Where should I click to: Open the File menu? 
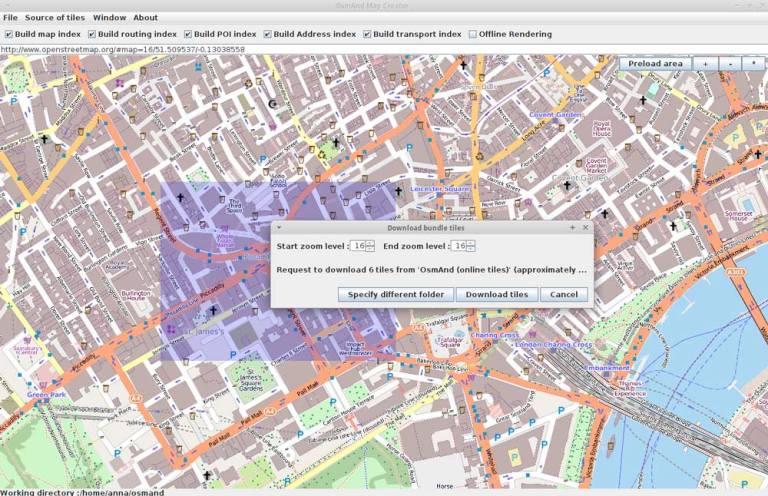click(10, 17)
